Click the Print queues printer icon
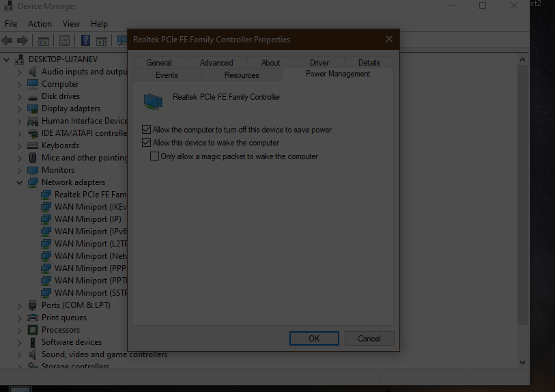Image resolution: width=555 pixels, height=392 pixels. (33, 318)
